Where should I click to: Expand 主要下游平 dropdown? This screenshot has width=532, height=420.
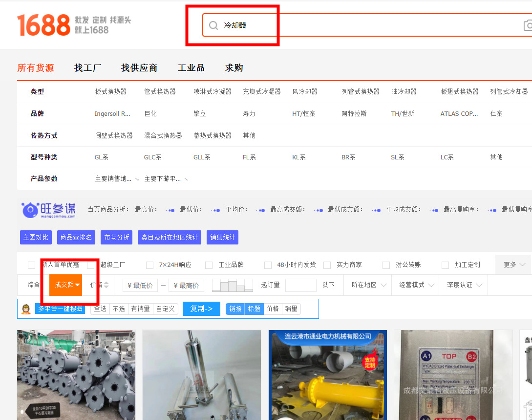pyautogui.click(x=166, y=179)
